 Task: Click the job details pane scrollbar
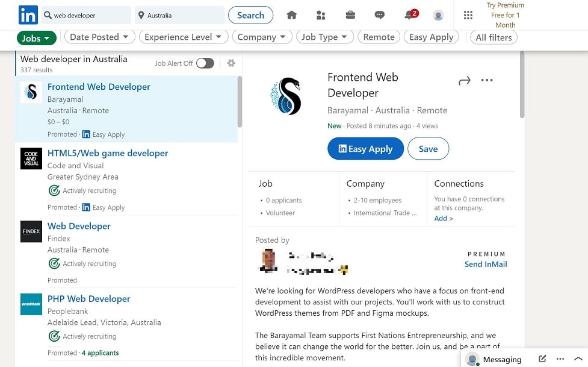[522, 84]
